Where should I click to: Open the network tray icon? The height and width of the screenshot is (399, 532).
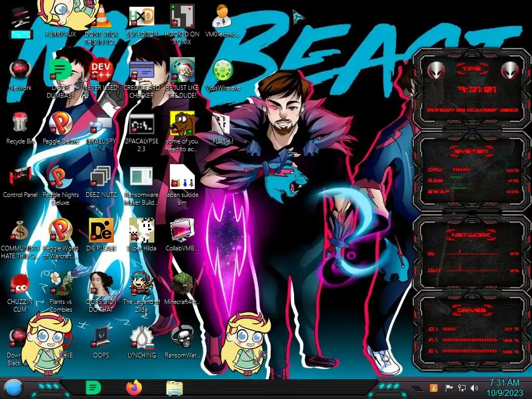[461, 388]
